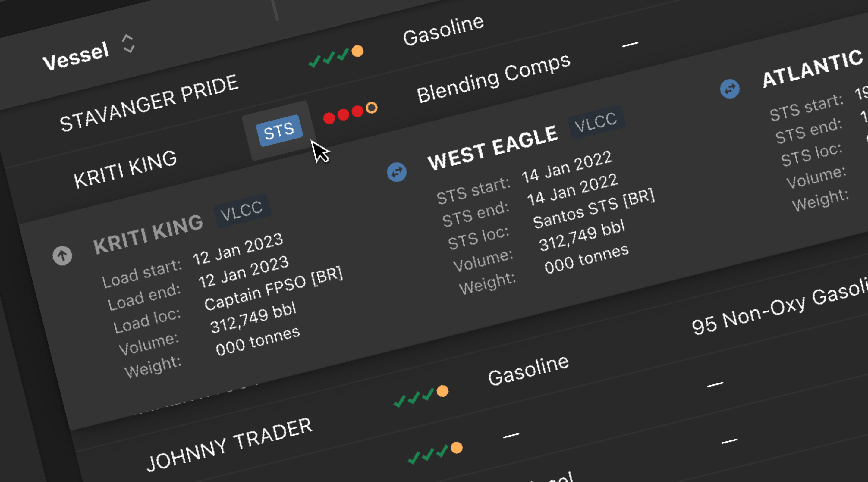Viewport: 868px width, 482px height.
Task: Click the VLCC tag next to WEST EAGLE
Action: 596,121
